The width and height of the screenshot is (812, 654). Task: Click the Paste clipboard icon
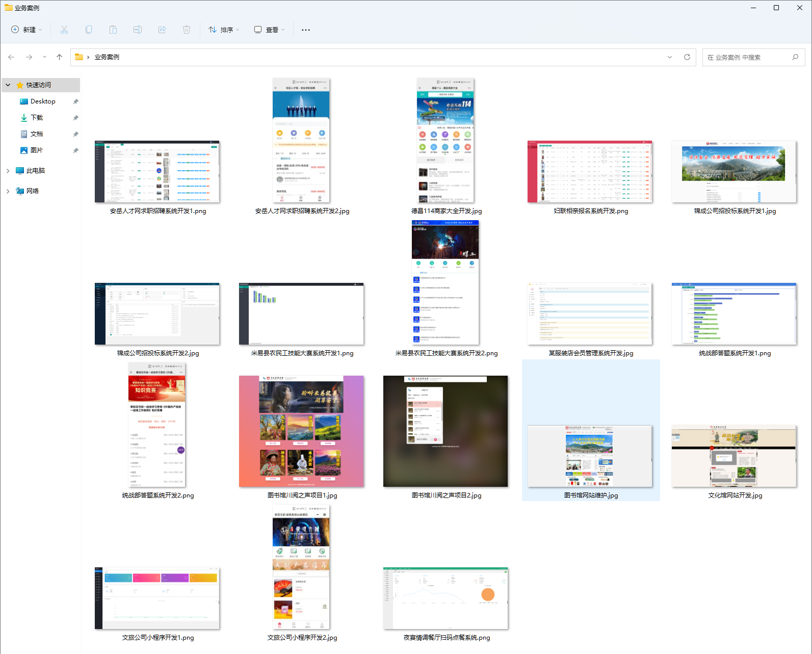[113, 30]
